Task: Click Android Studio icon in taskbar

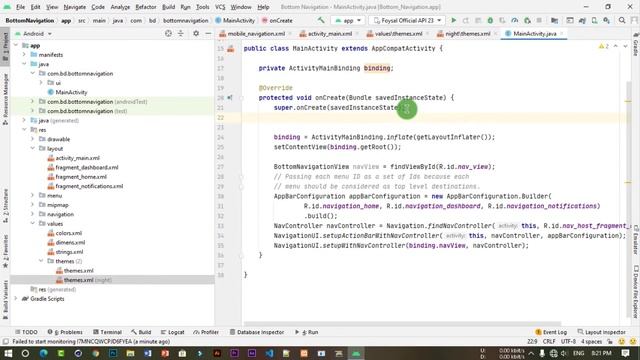Action: [x=356, y=353]
